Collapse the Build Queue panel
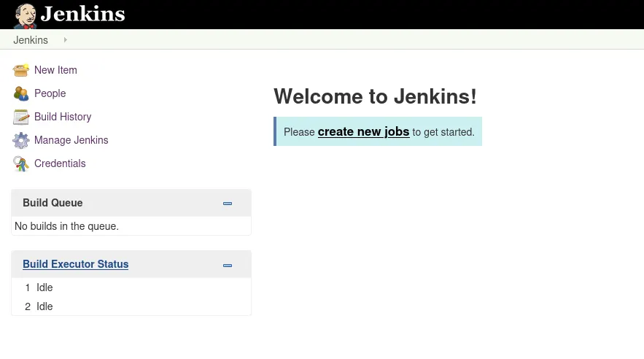Image resolution: width=644 pixels, height=359 pixels. (228, 204)
